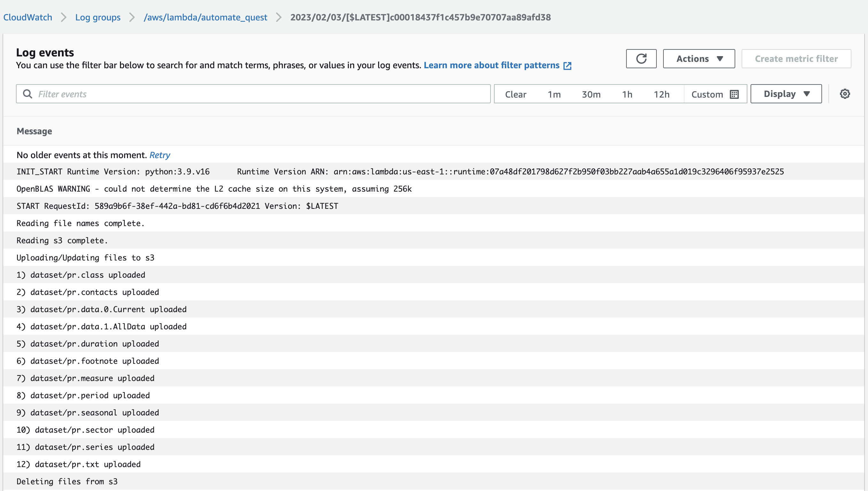Retry loading older events
The width and height of the screenshot is (868, 491).
pyautogui.click(x=160, y=155)
